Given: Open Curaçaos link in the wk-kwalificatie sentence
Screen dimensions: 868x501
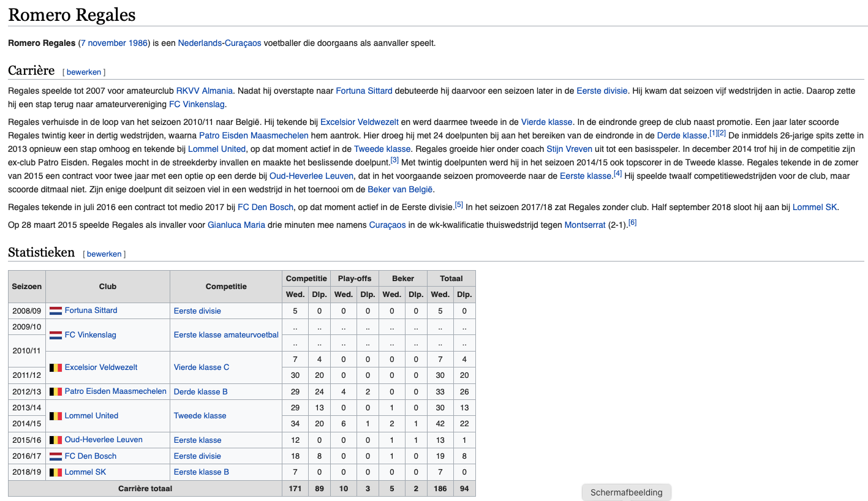Looking at the screenshot, I should tap(387, 225).
